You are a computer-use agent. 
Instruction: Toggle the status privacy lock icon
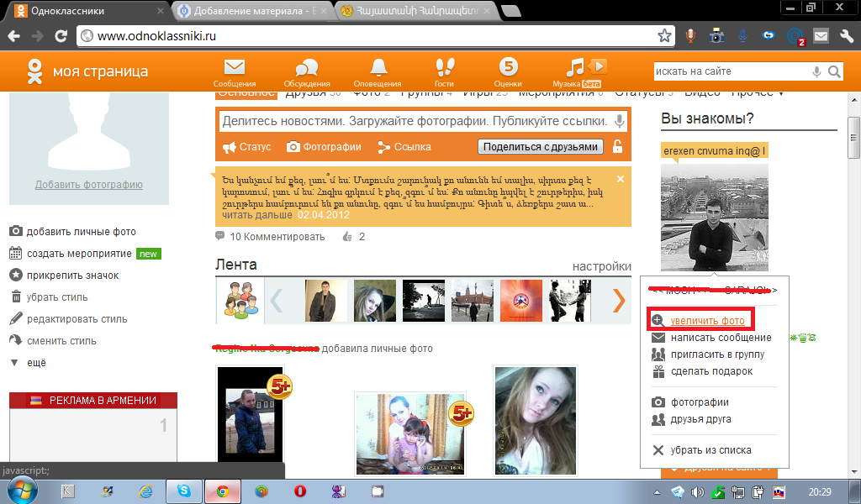point(618,146)
